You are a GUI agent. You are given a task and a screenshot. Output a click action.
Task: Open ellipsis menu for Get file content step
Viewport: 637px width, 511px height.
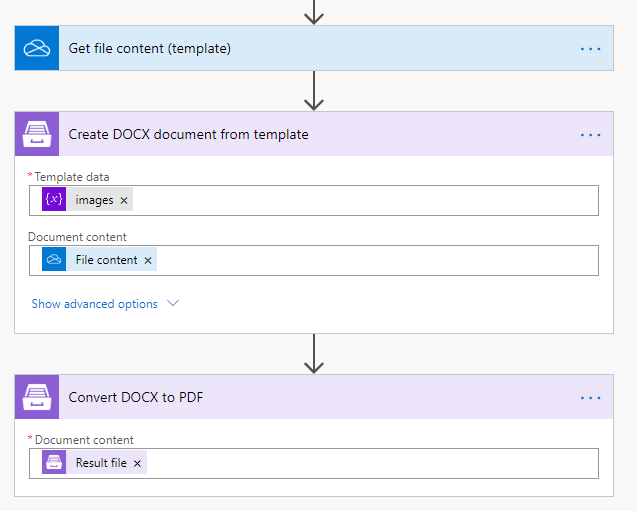pos(591,48)
